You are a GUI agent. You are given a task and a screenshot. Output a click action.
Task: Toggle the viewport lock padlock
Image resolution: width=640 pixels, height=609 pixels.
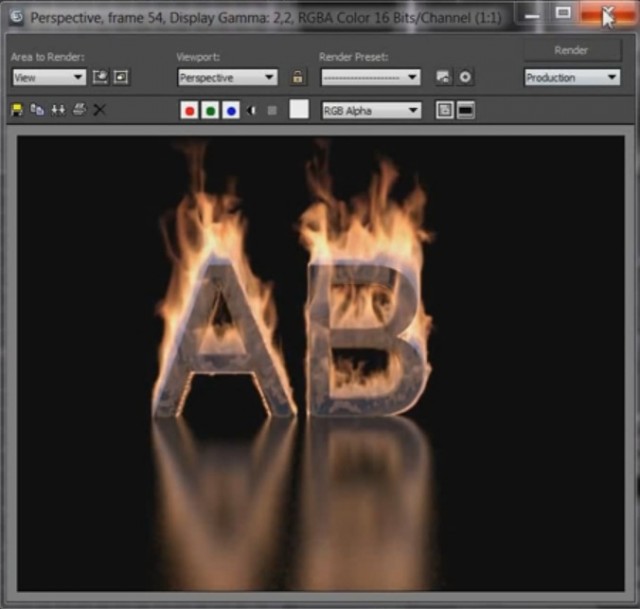pyautogui.click(x=297, y=77)
